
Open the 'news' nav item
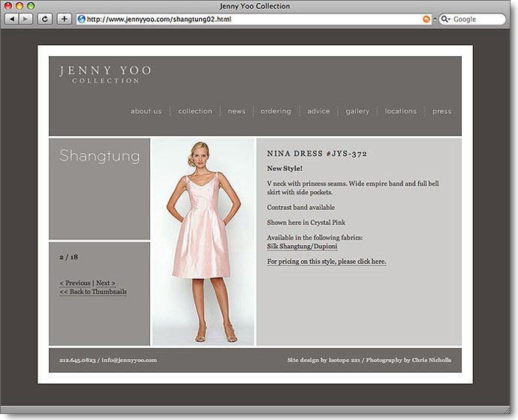(236, 111)
